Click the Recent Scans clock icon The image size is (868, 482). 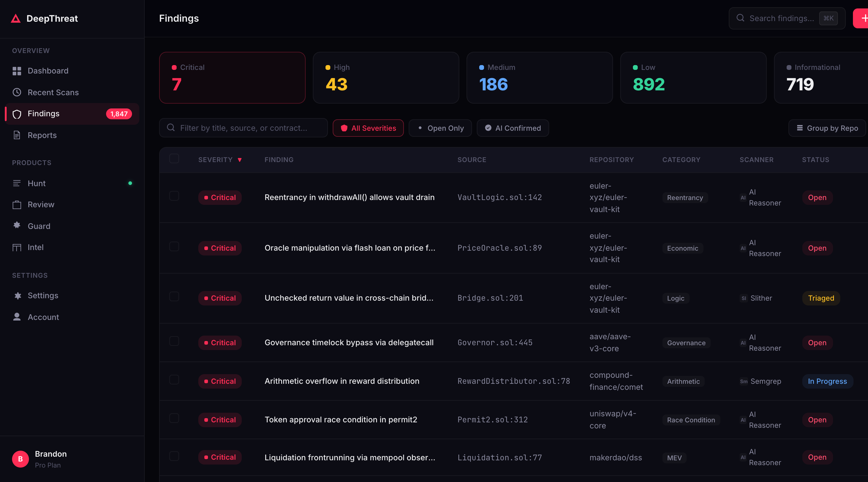[x=17, y=92]
